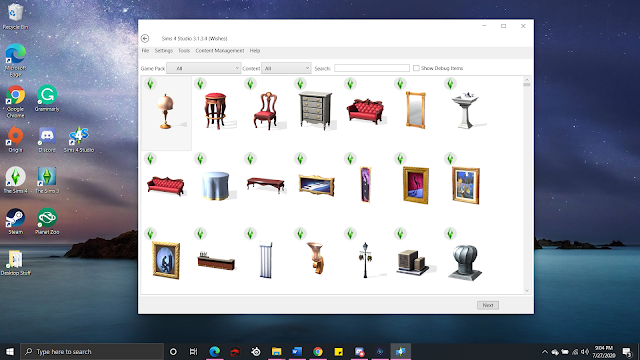Select the pink gold-framed painting thumbnail

(x=416, y=185)
